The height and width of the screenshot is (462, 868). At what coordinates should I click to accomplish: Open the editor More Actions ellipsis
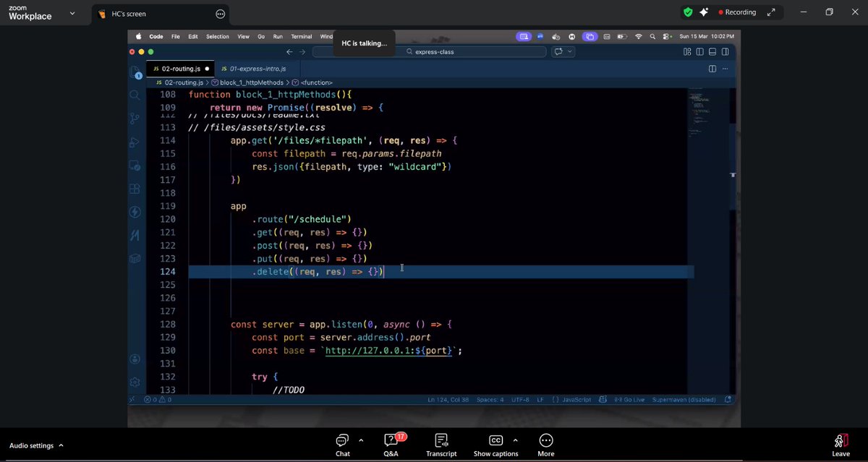click(726, 69)
